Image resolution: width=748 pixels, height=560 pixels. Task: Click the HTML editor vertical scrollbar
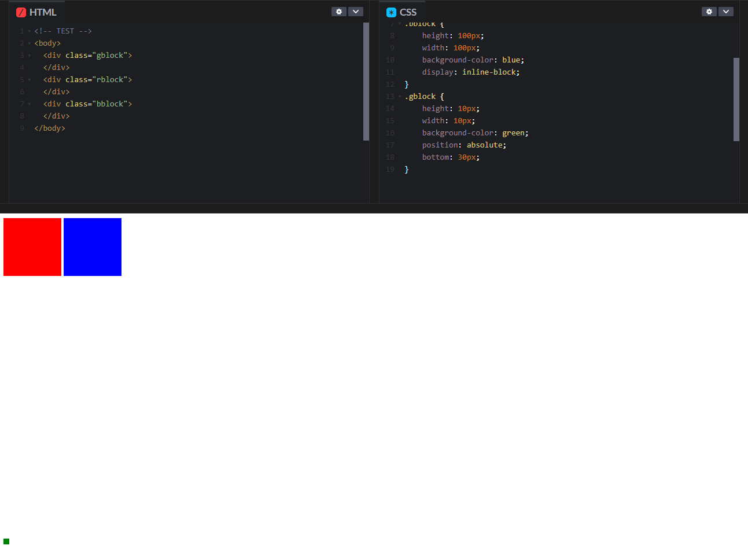366,82
